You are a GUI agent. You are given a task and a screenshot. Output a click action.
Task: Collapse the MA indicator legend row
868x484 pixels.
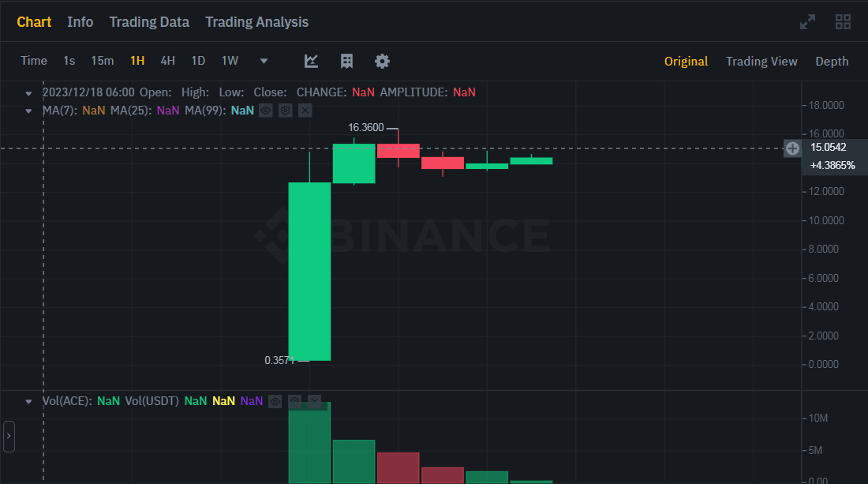click(x=29, y=111)
